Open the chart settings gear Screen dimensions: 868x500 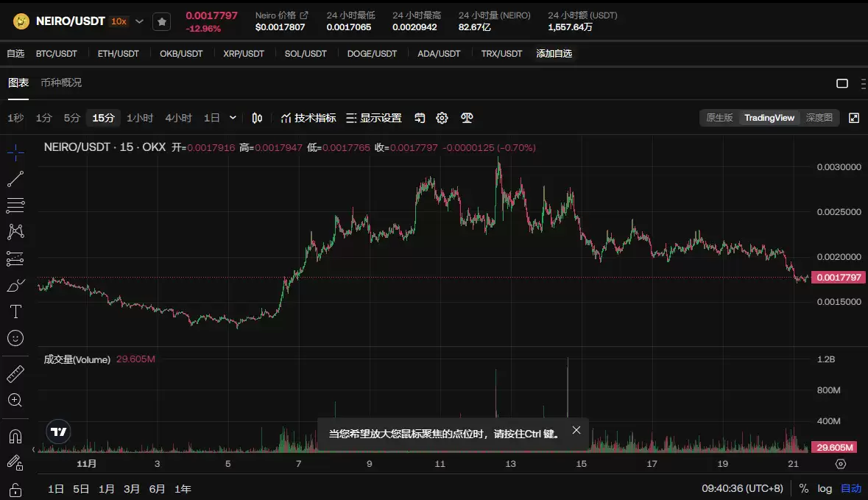click(442, 117)
